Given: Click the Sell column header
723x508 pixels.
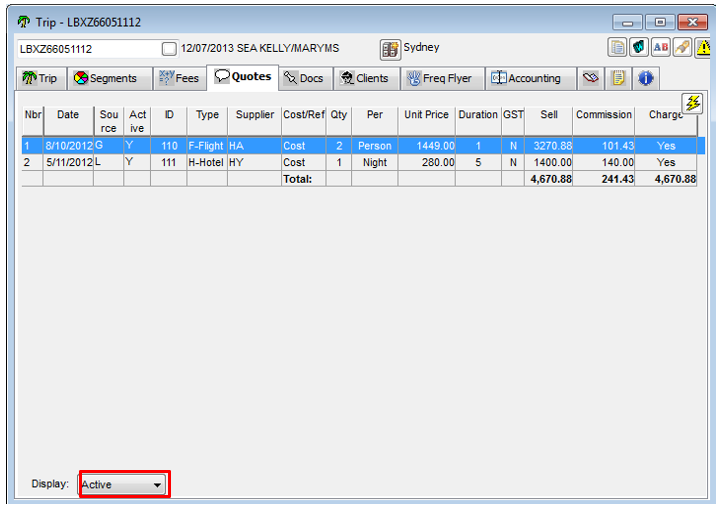Looking at the screenshot, I should coord(549,121).
